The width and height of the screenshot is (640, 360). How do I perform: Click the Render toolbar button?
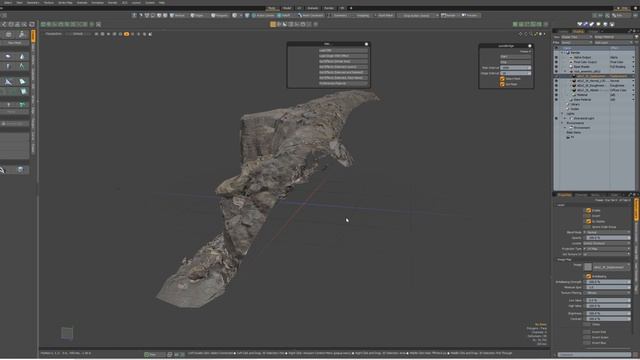449,16
